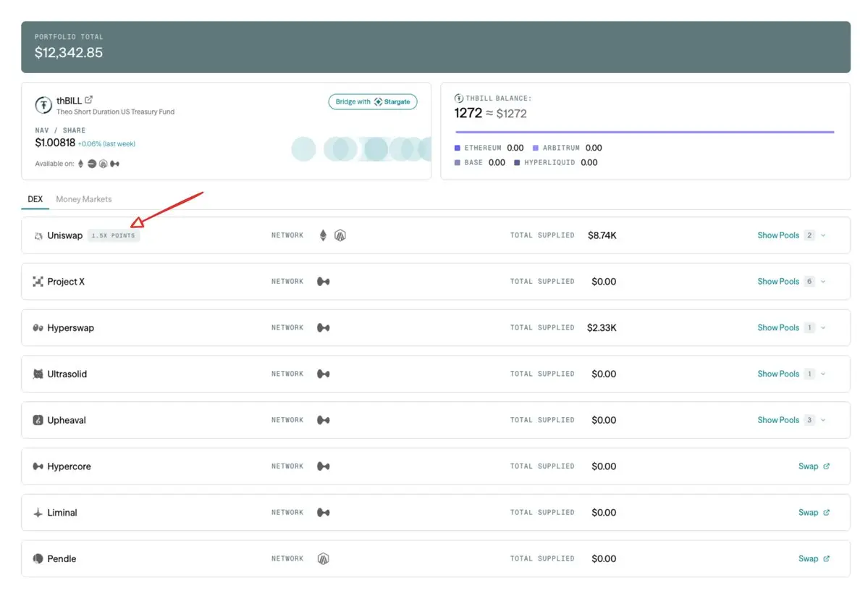Click the Project X logo icon

click(38, 281)
